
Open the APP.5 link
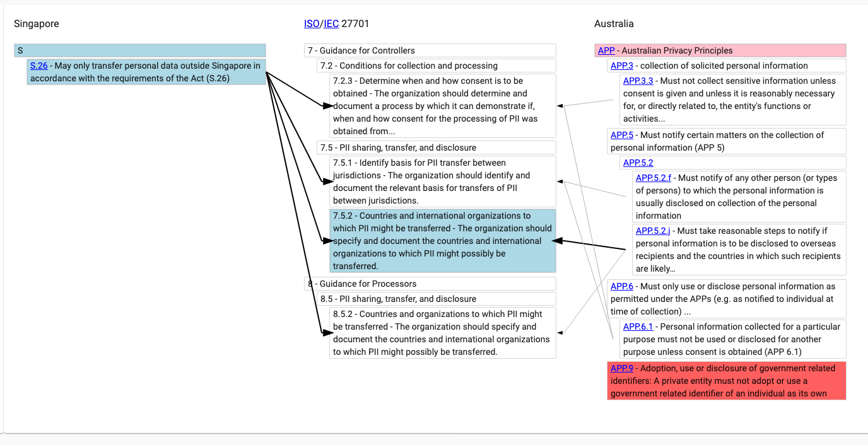click(x=622, y=135)
